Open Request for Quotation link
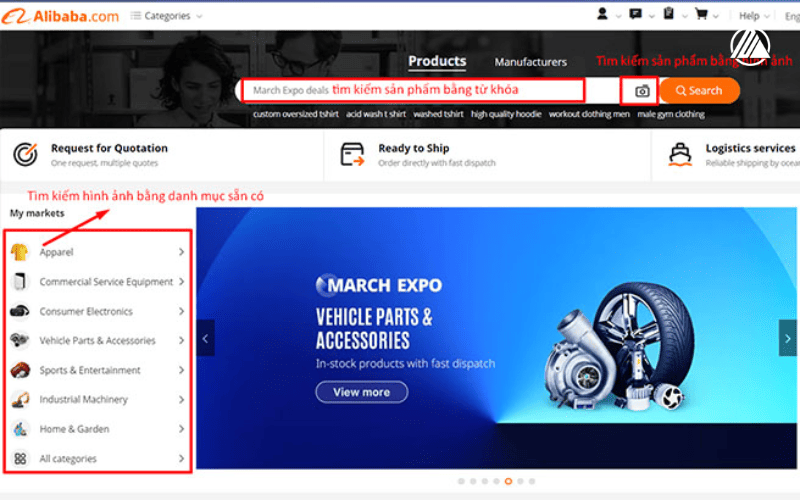This screenshot has width=800, height=500. (x=109, y=148)
